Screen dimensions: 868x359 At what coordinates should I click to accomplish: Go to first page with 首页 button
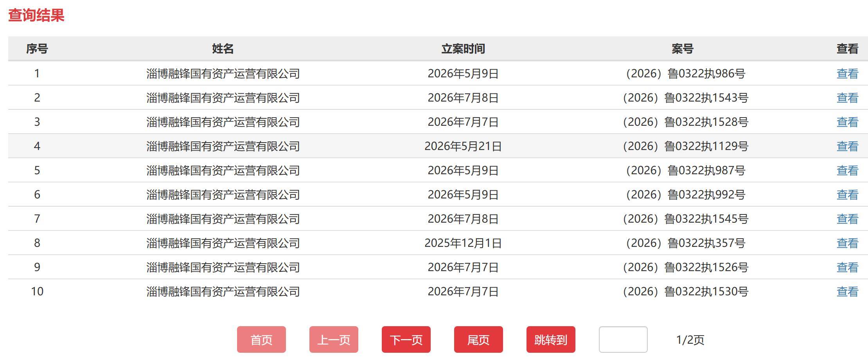pos(261,339)
